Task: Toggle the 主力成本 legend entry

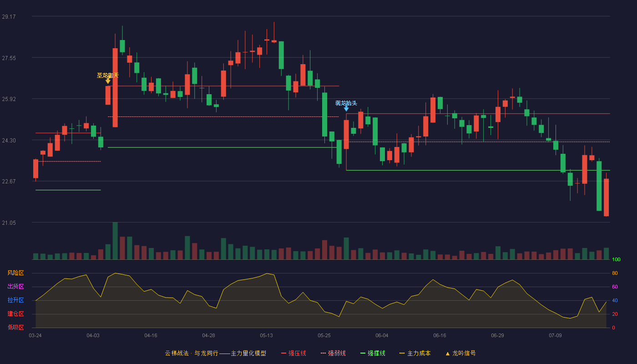Action: [415, 353]
